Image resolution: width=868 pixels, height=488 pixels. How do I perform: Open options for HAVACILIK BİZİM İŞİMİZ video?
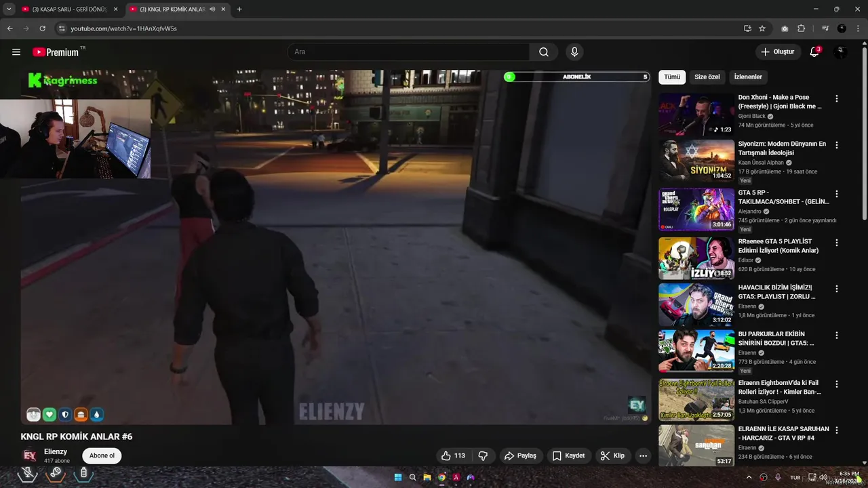point(836,289)
